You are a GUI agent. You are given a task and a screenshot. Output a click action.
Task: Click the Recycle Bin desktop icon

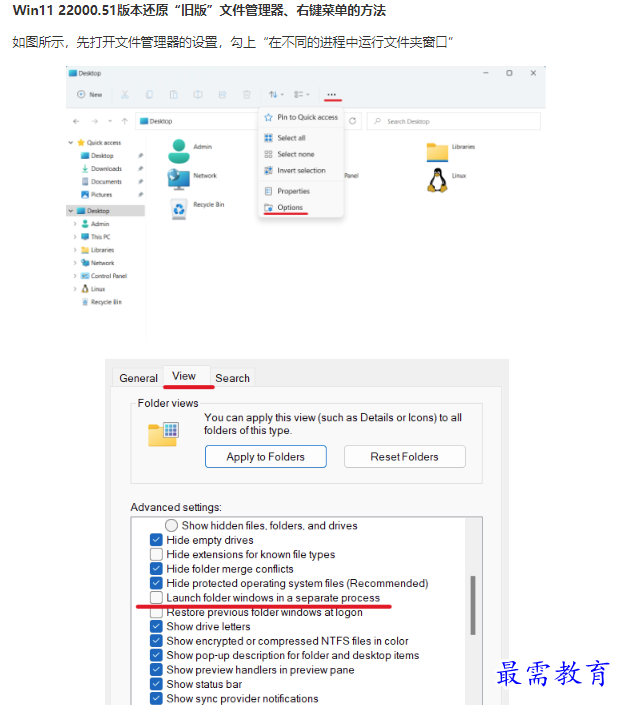point(179,209)
